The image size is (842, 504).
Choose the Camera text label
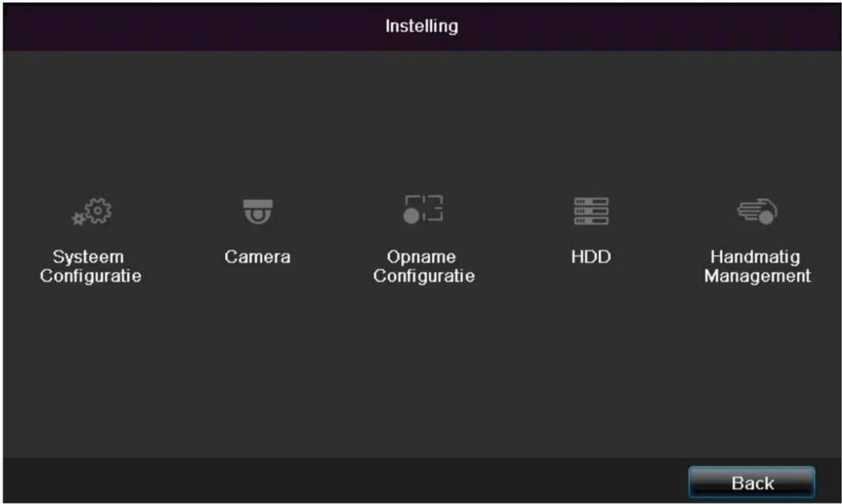(257, 257)
